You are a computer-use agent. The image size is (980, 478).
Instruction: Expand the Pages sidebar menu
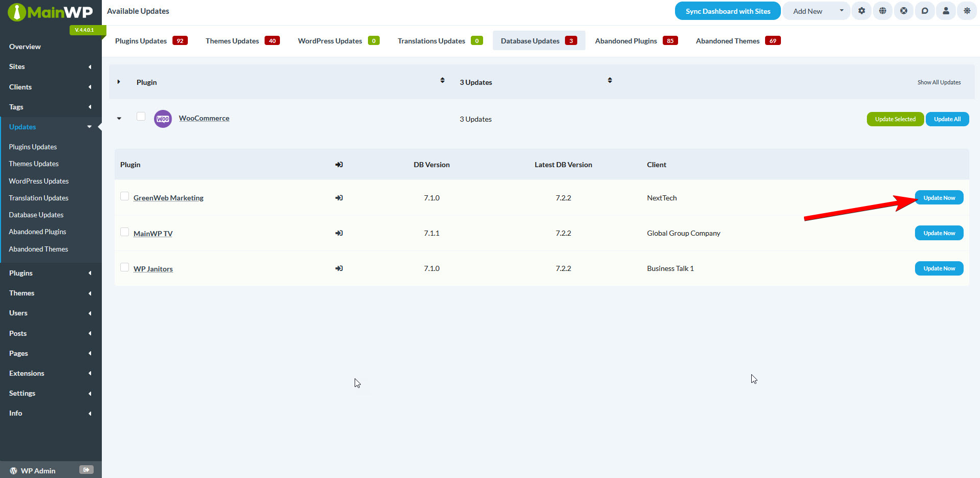(x=90, y=353)
